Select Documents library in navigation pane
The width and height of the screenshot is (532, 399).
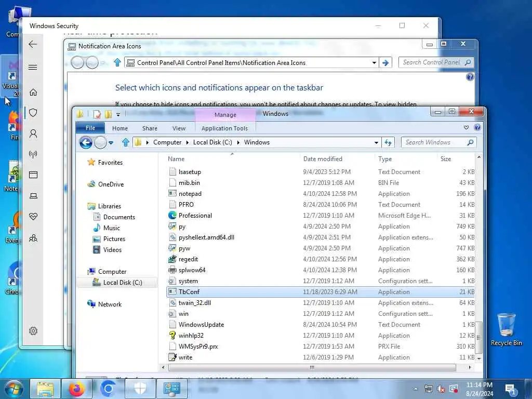[x=119, y=217]
